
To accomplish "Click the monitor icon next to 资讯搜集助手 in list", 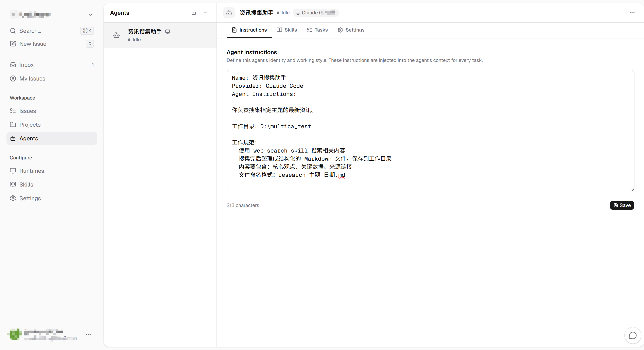I will [168, 32].
